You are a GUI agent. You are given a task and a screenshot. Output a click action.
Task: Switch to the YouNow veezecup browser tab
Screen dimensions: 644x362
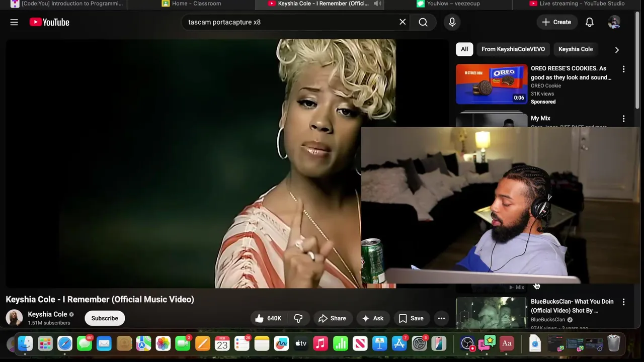click(448, 4)
